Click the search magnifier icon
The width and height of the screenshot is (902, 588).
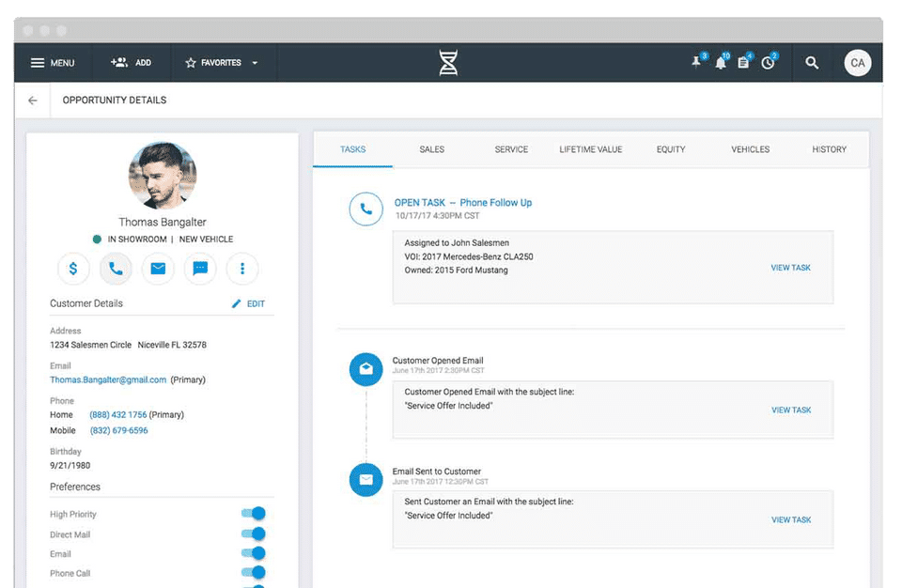(812, 63)
